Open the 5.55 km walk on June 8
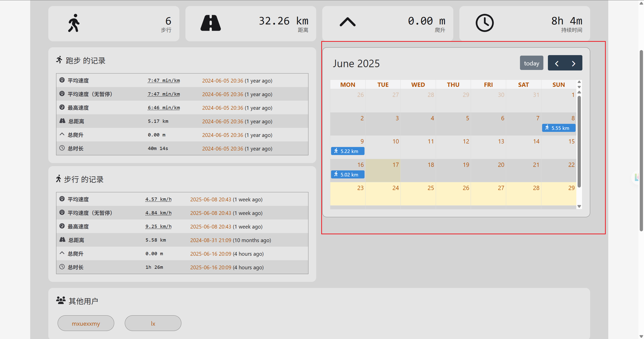The image size is (644, 339). coord(558,128)
